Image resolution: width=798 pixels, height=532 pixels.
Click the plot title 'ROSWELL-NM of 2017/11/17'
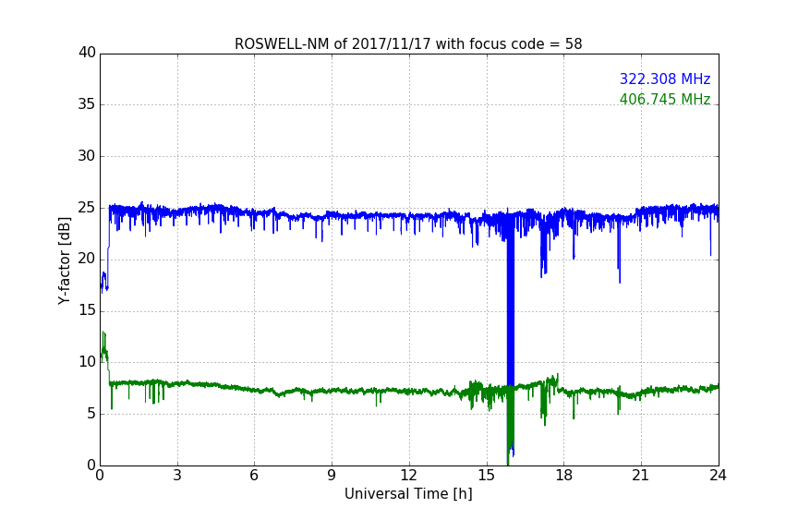point(408,44)
